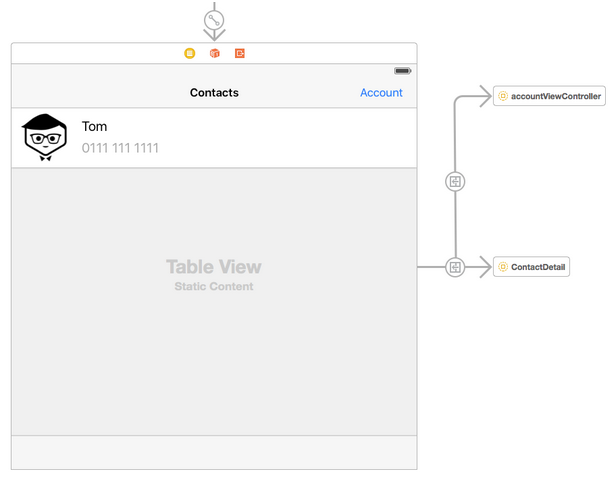
Task: Select the First Responder cube icon
Action: point(214,53)
